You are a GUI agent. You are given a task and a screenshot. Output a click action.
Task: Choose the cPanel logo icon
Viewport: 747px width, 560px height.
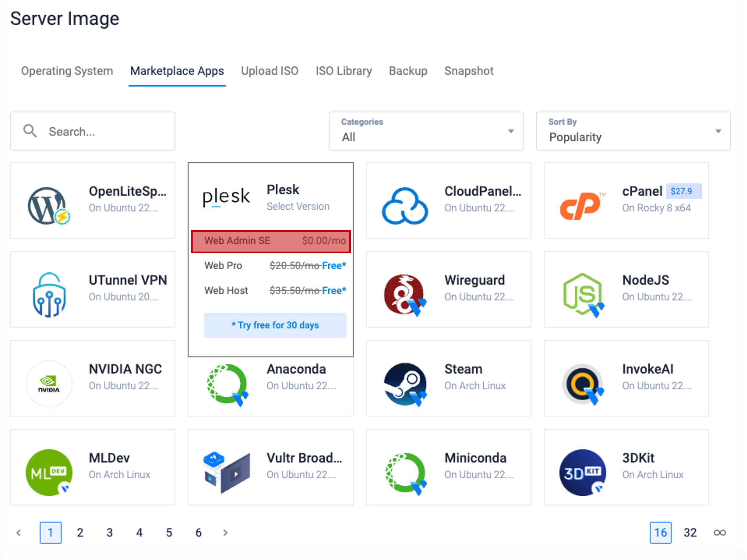point(582,205)
